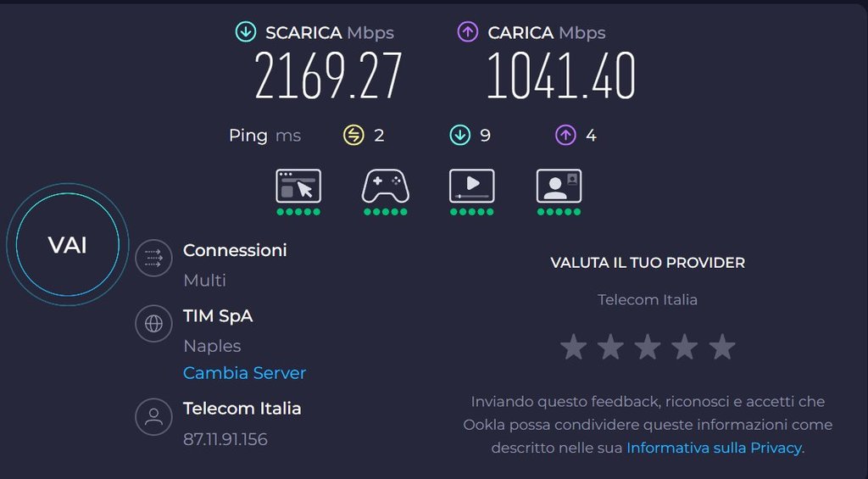Click the teal download ping icon
The image size is (868, 479).
click(459, 135)
